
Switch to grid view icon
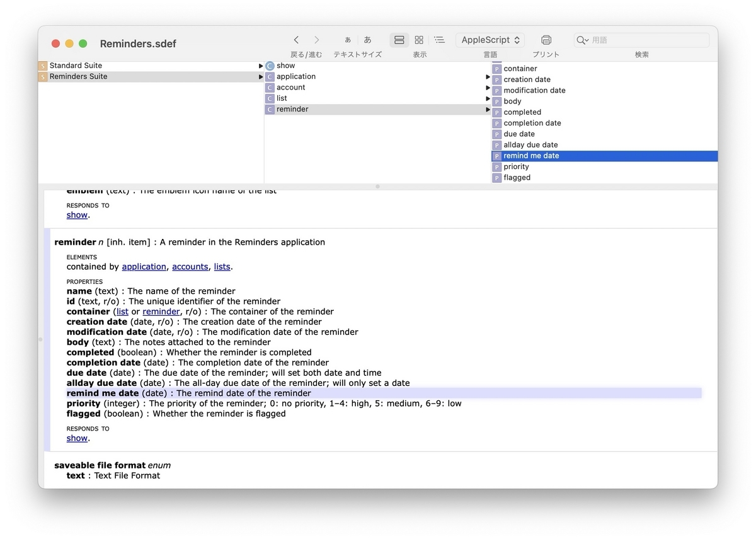coord(419,40)
